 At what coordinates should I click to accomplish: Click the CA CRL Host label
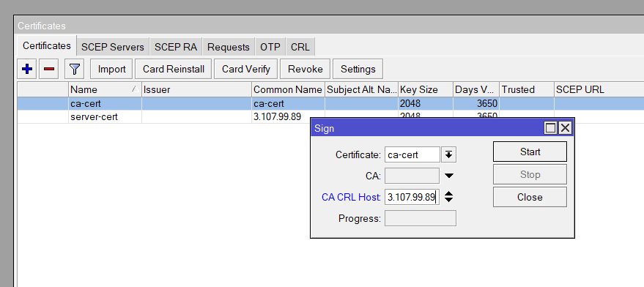tap(351, 197)
